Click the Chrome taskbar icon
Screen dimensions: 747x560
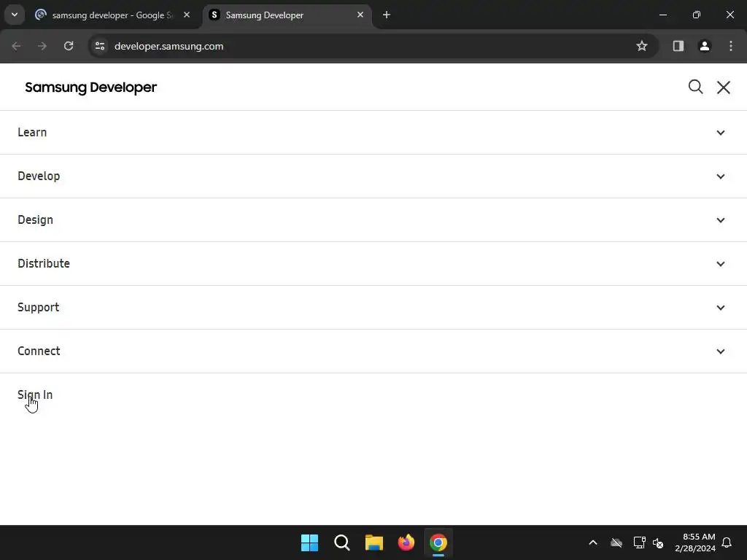pyautogui.click(x=438, y=542)
